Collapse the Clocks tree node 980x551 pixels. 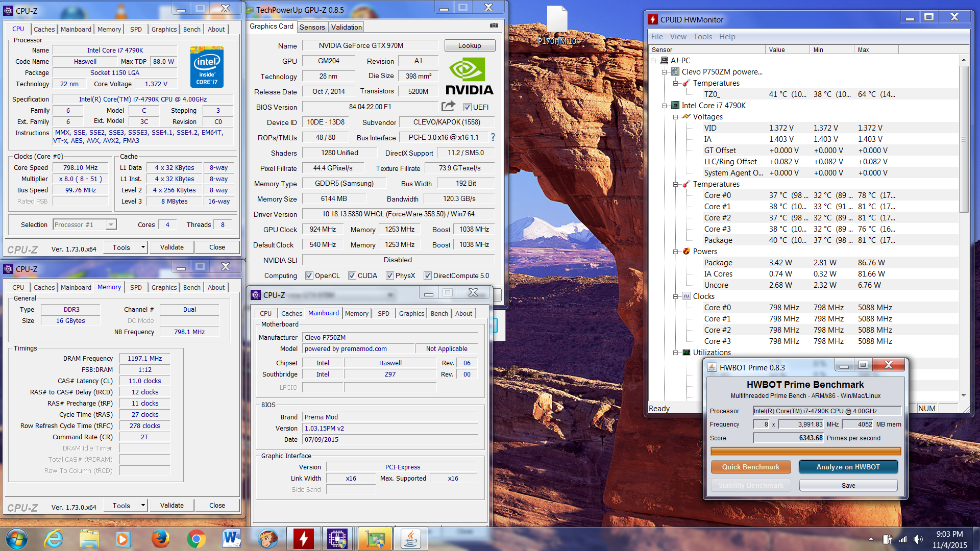click(675, 296)
